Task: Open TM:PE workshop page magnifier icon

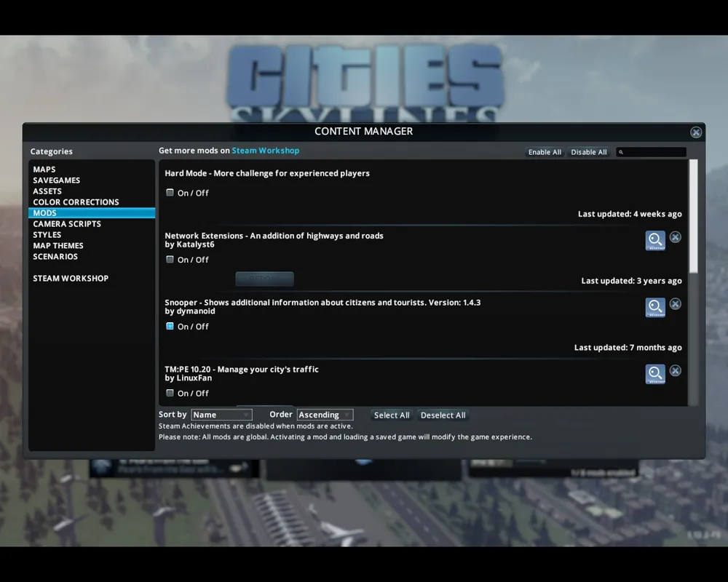Action: [x=655, y=374]
